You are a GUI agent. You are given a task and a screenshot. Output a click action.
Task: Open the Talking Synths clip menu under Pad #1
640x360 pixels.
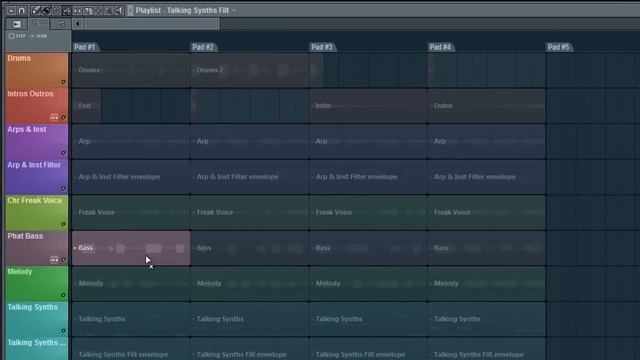pyautogui.click(x=75, y=319)
